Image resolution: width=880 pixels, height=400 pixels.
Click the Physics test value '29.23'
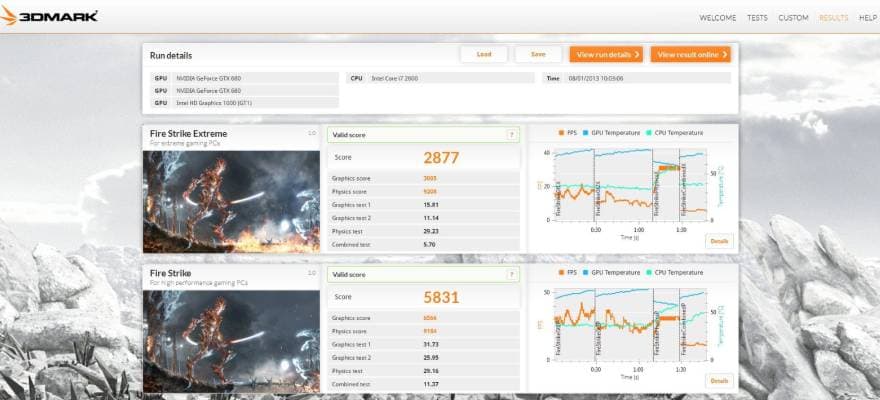[x=430, y=231]
